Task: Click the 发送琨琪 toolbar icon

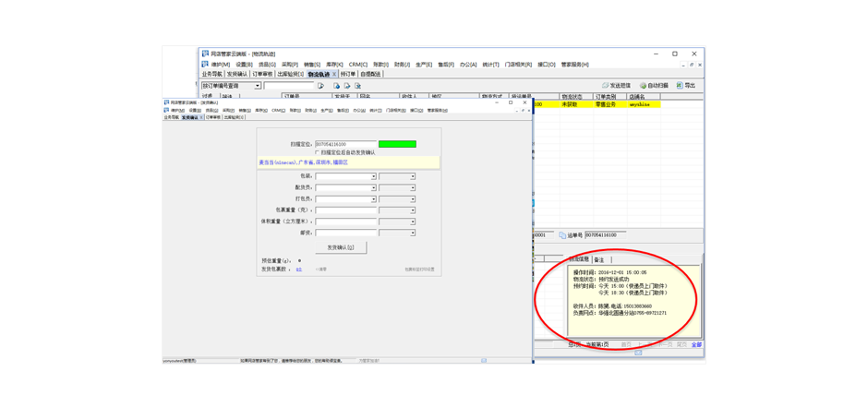Action: click(616, 86)
